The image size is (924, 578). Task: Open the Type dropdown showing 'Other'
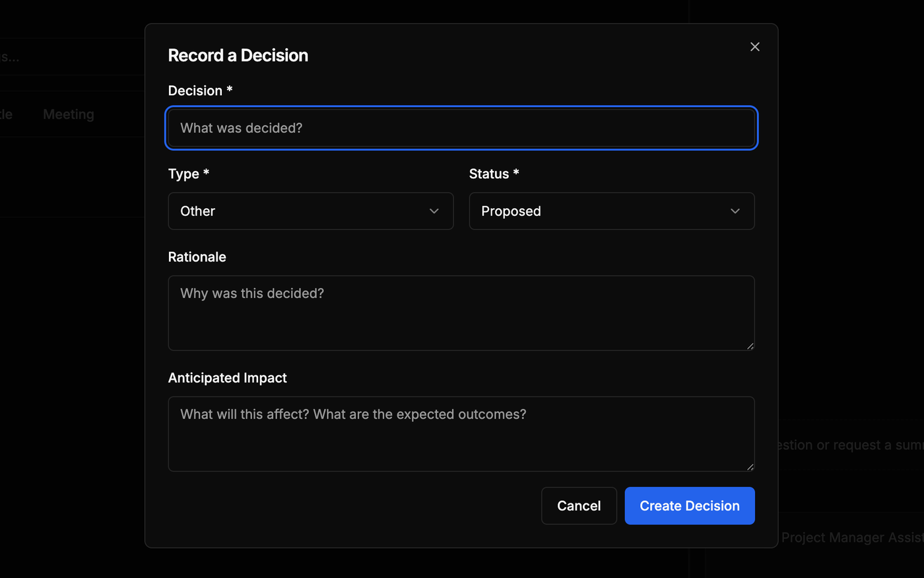(x=310, y=211)
